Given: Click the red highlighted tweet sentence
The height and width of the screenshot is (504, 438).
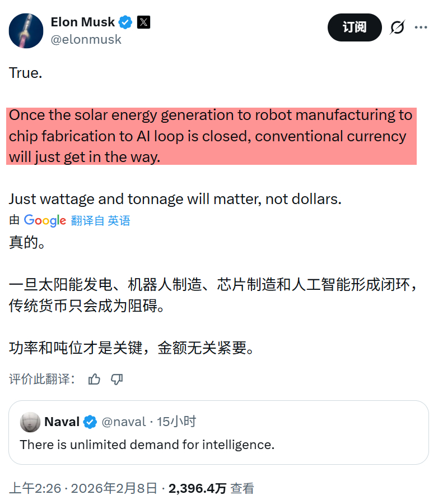Looking at the screenshot, I should click(x=211, y=136).
